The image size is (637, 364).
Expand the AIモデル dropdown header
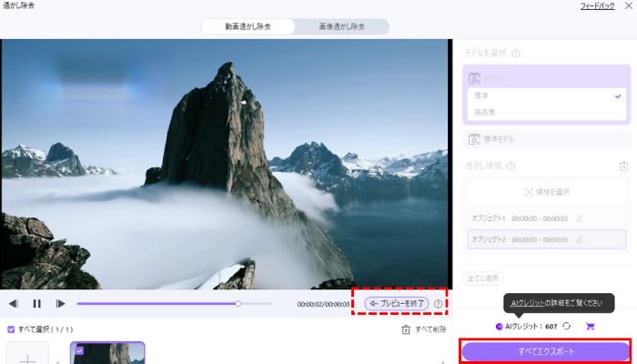click(547, 77)
